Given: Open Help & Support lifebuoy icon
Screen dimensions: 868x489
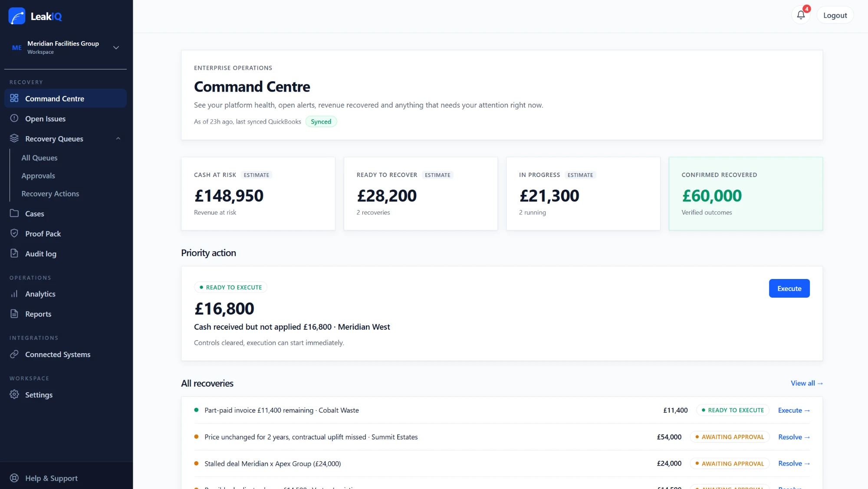Looking at the screenshot, I should tap(14, 478).
